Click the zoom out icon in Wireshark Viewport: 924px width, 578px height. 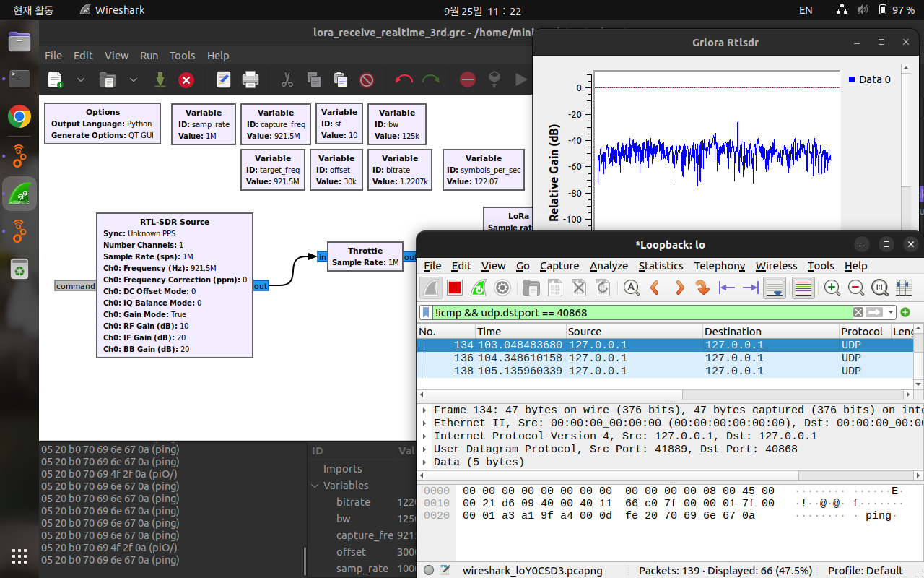click(856, 288)
